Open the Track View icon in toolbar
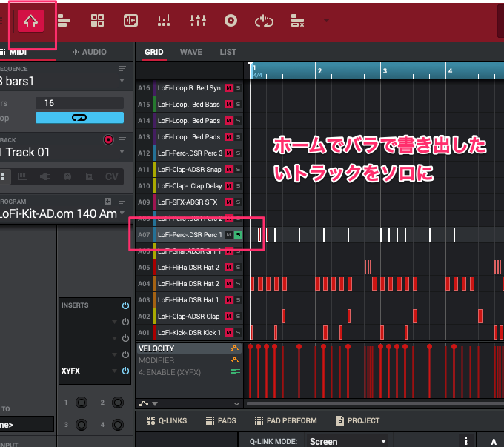This screenshot has height=447, width=504. click(64, 21)
